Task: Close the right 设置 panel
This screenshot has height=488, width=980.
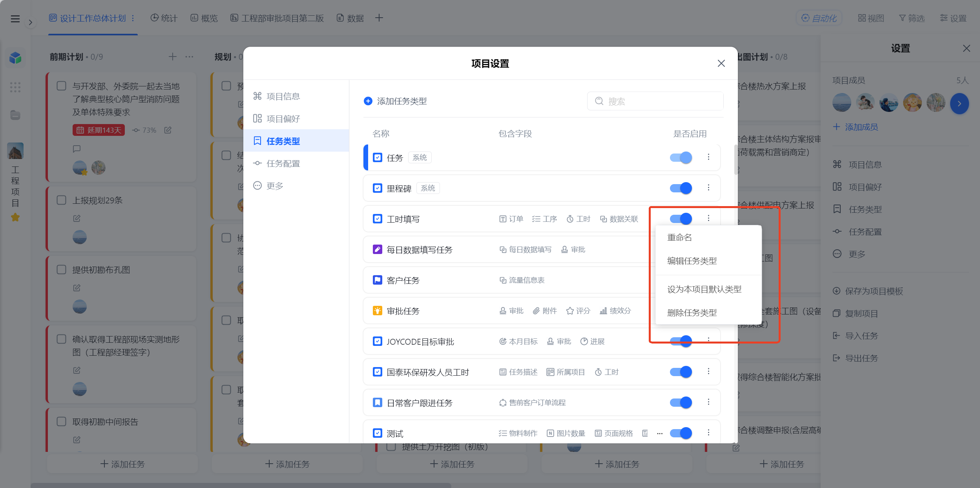Action: [x=967, y=48]
